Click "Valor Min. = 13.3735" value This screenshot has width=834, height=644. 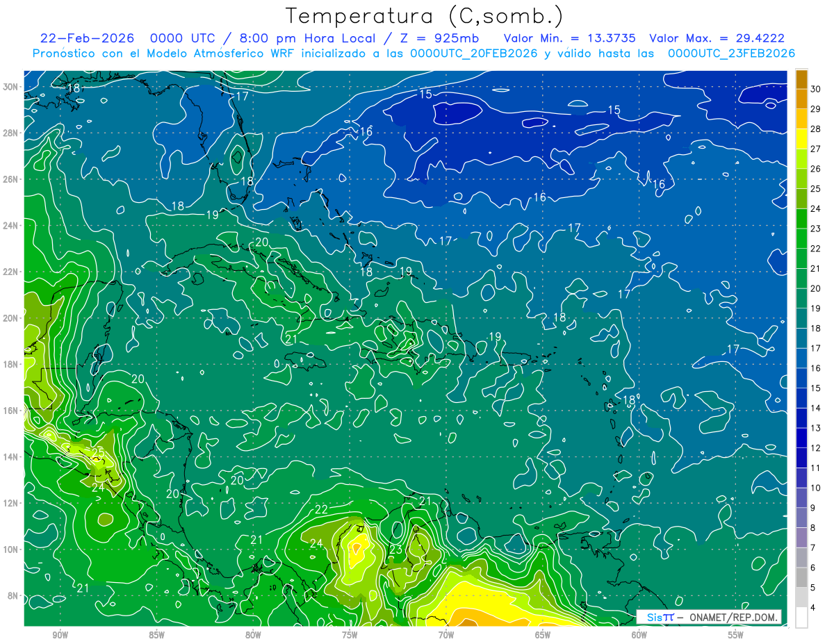[569, 39]
